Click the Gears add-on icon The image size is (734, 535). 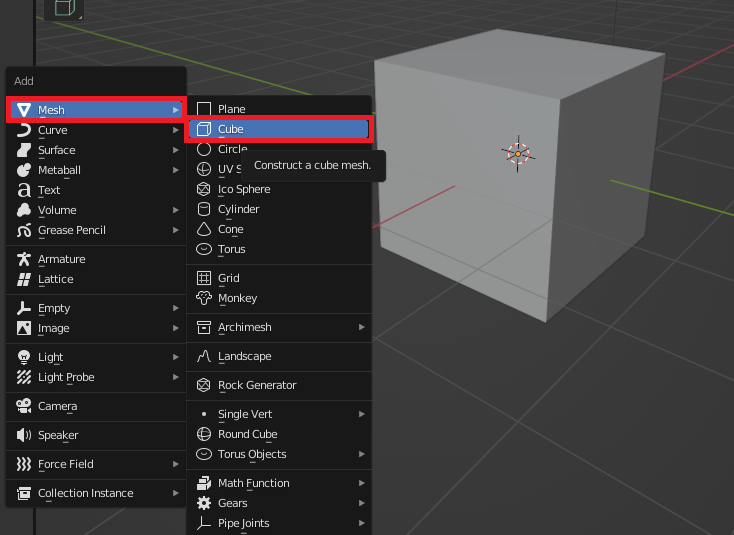click(x=204, y=503)
